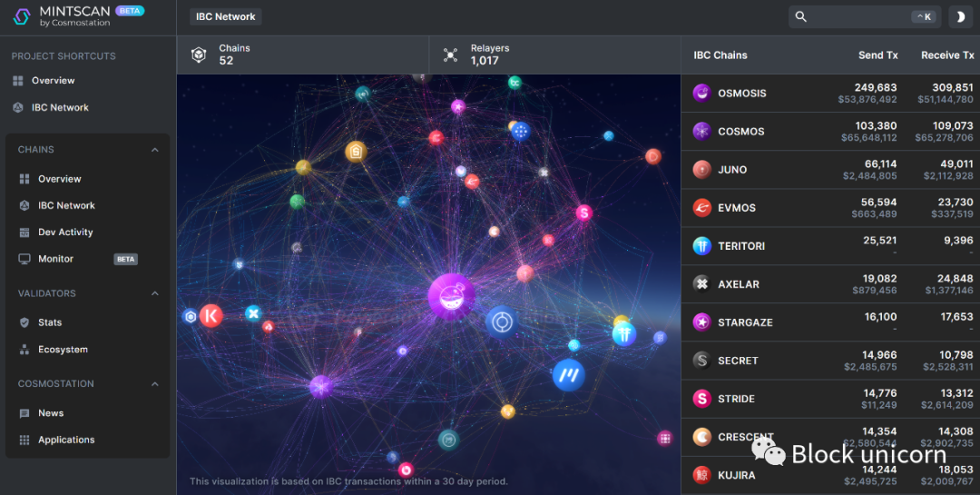The image size is (980, 495).
Task: Click AXELAR receive value 24,848
Action: point(955,279)
